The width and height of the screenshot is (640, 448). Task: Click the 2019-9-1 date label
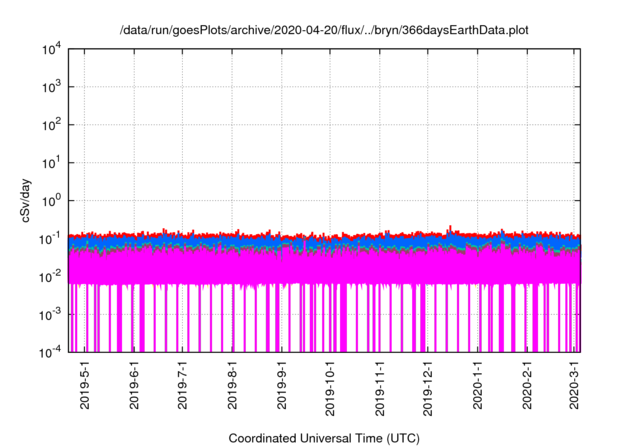coord(281,385)
